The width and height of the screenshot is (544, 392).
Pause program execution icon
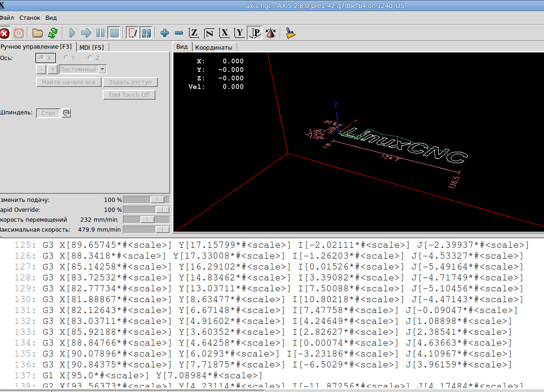(100, 33)
